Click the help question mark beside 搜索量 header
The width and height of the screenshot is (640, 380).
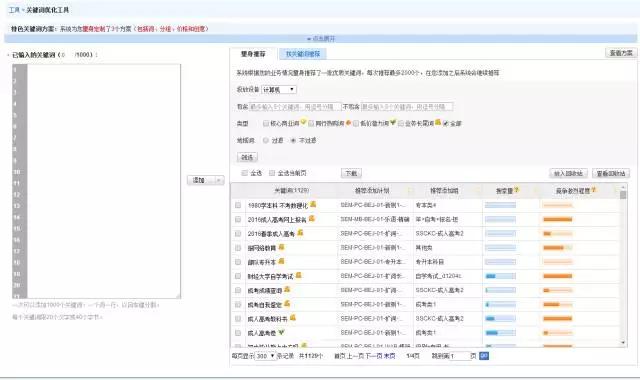tap(516, 190)
